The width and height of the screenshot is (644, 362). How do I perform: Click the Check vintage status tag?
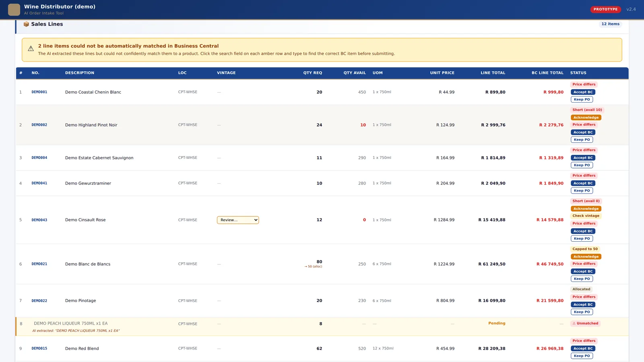coord(586,216)
